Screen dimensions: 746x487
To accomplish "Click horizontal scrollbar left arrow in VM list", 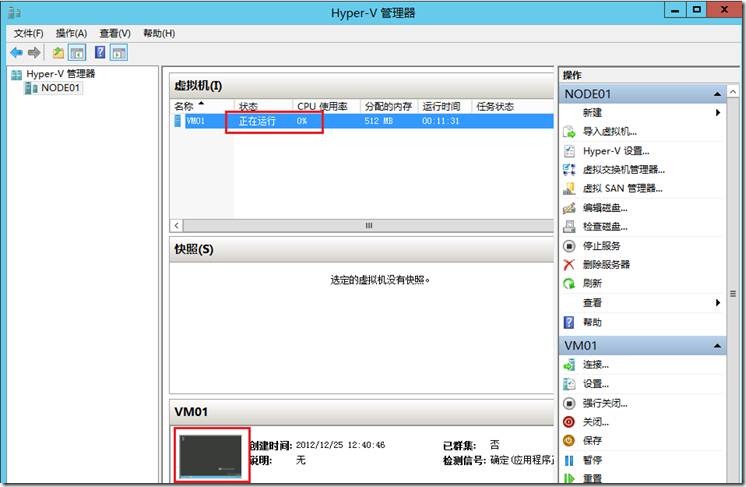I will tap(177, 225).
